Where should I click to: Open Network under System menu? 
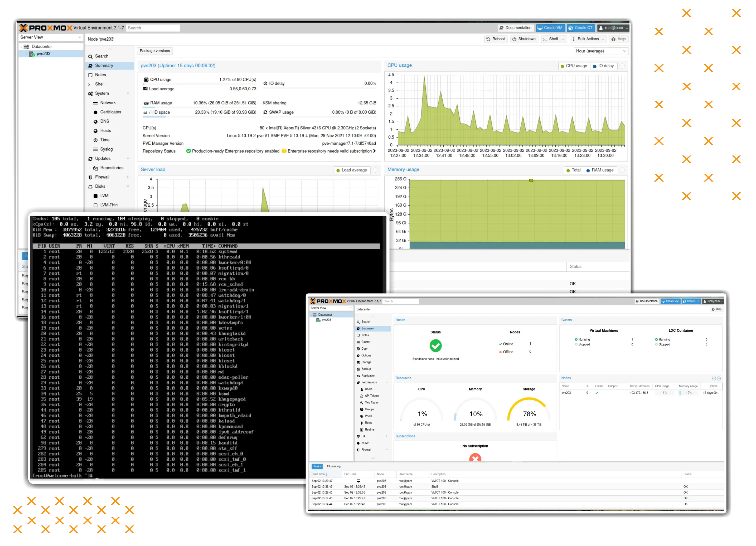point(108,103)
